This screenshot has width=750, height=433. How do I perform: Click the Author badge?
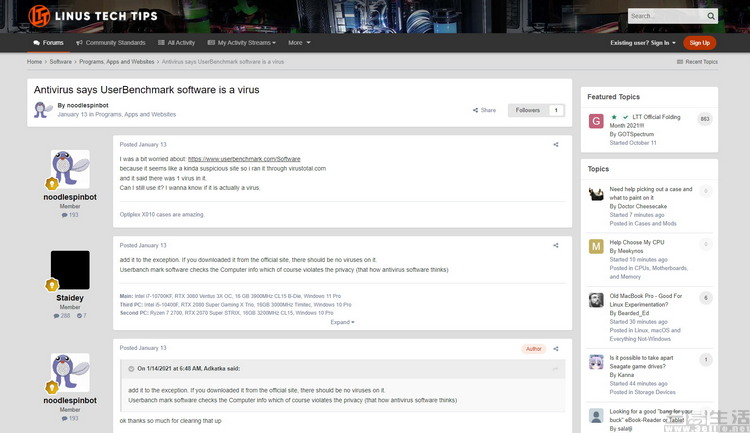[534, 349]
